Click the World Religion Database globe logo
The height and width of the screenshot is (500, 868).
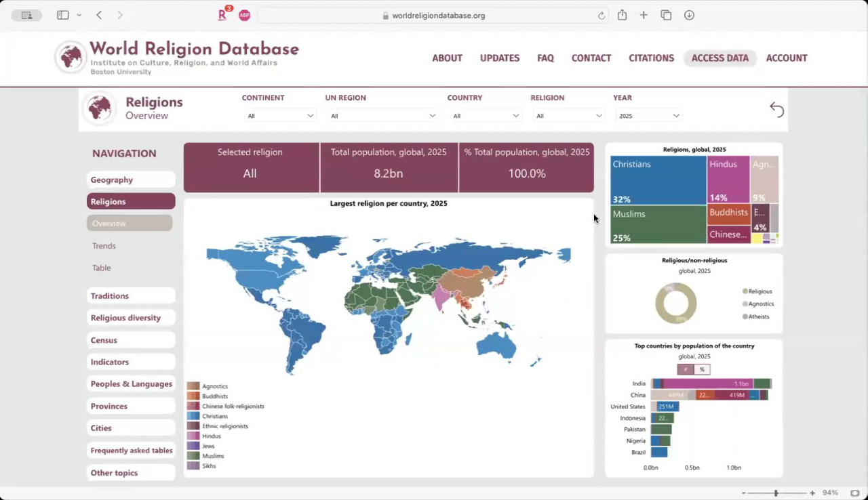pyautogui.click(x=71, y=57)
